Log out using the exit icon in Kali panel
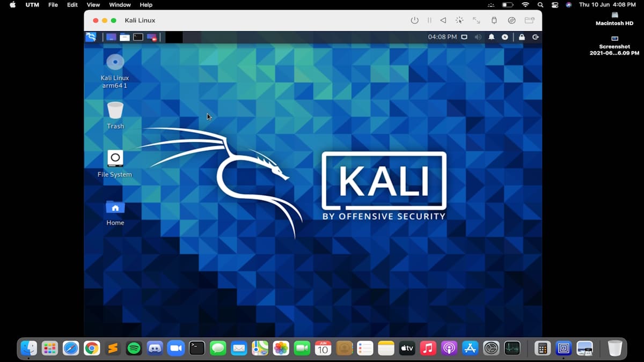Screen dimensions: 644x362 [x=535, y=37]
